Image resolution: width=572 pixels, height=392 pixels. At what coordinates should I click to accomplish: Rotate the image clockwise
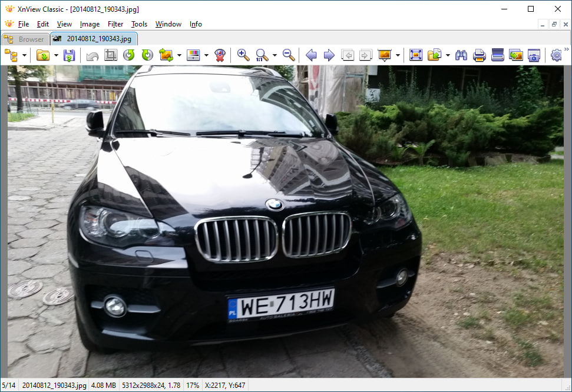pyautogui.click(x=147, y=55)
